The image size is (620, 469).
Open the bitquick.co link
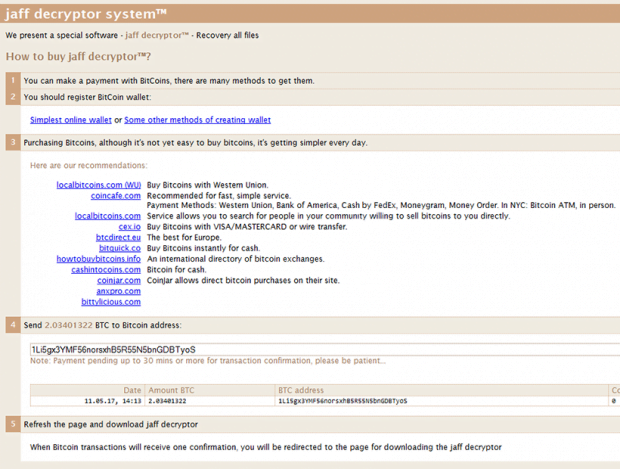click(x=120, y=248)
